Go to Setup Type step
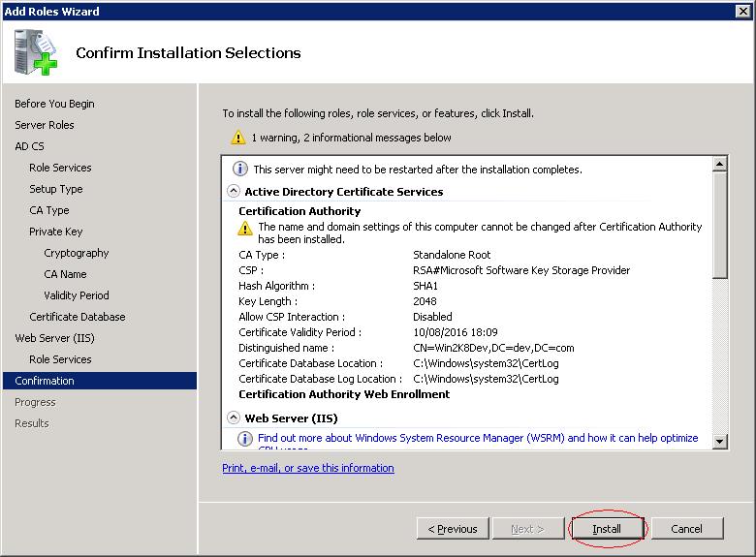Viewport: 756px width, 557px height. coord(56,189)
